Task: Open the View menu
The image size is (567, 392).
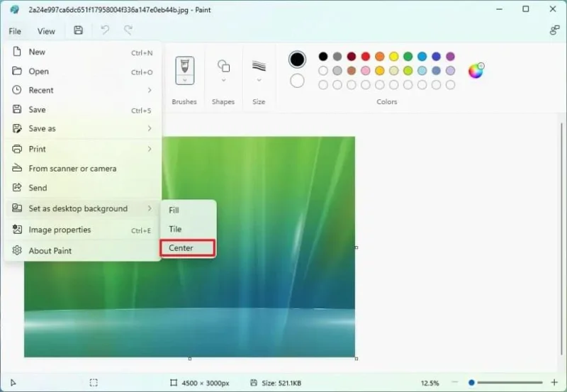Action: (46, 31)
